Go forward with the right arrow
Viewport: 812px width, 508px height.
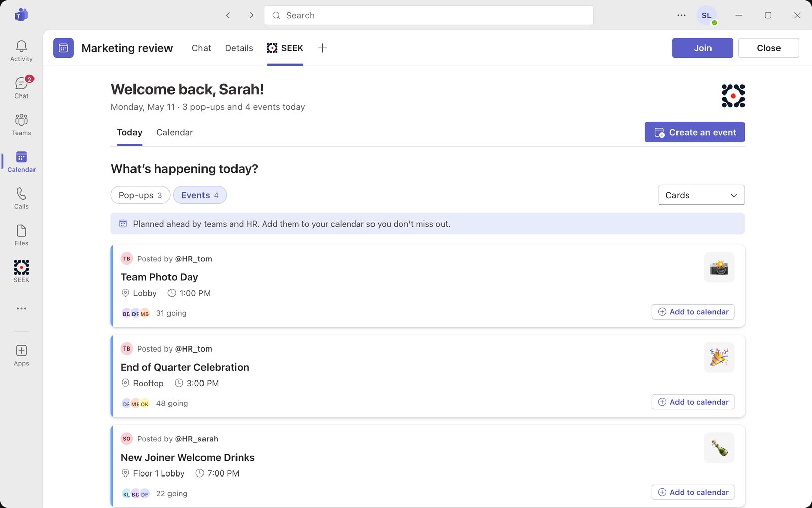point(251,15)
